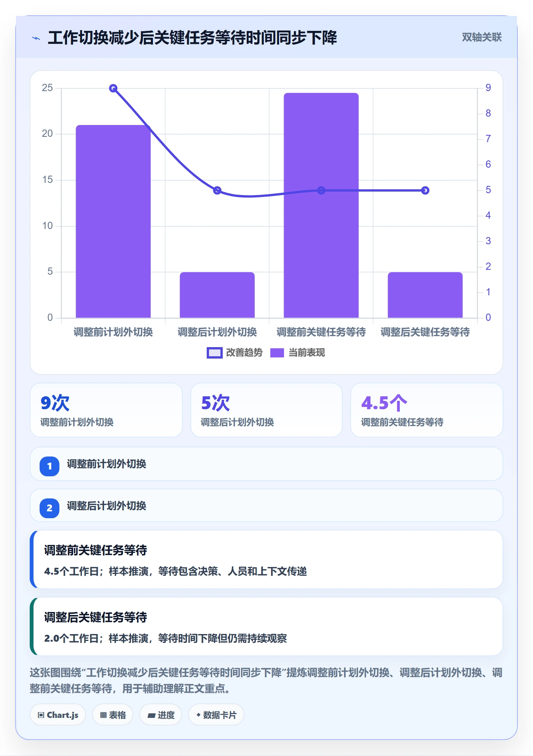The height and width of the screenshot is (756, 533).
Task: Select line point above 调整后计划外切换 bar
Action: pos(217,191)
